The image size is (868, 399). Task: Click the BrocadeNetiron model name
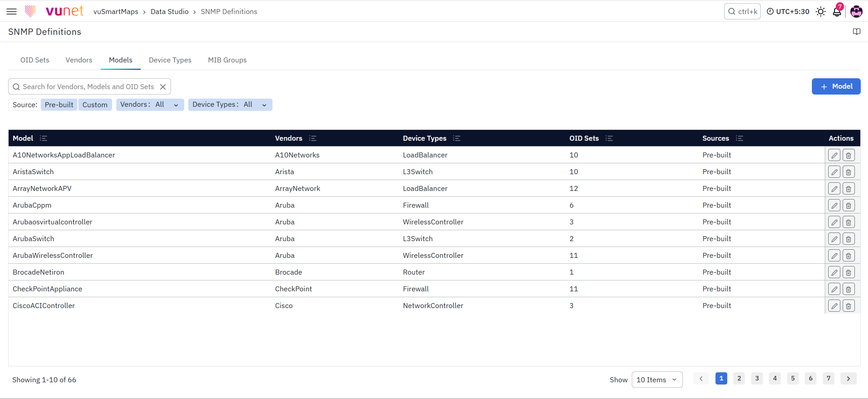click(x=38, y=272)
